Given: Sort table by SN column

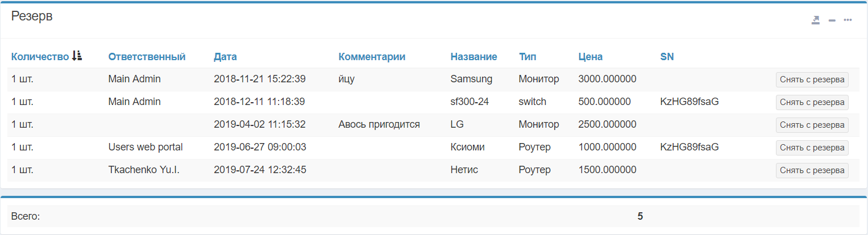Looking at the screenshot, I should click(667, 57).
